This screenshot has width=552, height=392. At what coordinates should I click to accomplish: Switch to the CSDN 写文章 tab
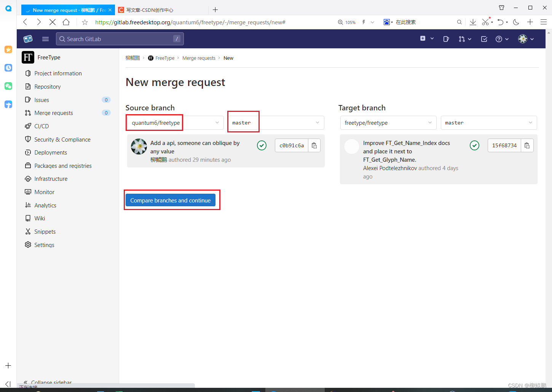click(x=163, y=10)
